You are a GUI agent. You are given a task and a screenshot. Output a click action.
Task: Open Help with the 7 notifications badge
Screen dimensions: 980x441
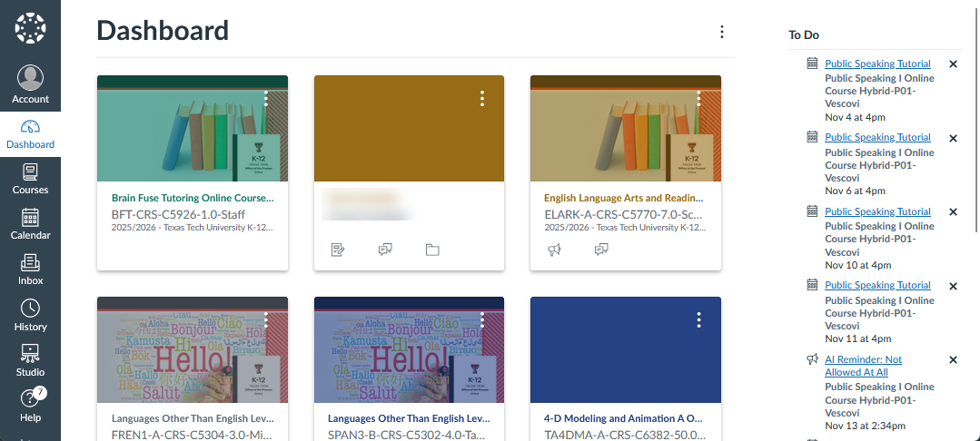click(30, 405)
